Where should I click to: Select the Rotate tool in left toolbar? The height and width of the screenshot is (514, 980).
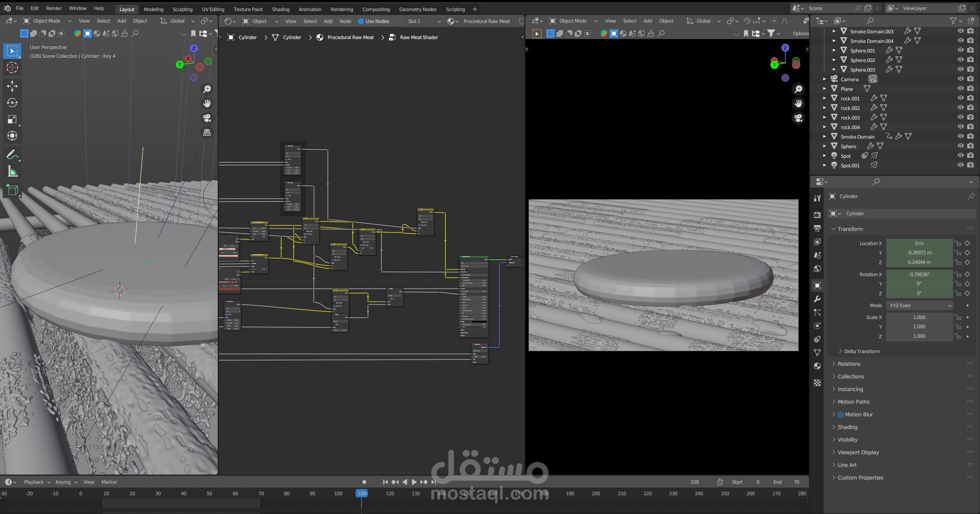(x=12, y=103)
